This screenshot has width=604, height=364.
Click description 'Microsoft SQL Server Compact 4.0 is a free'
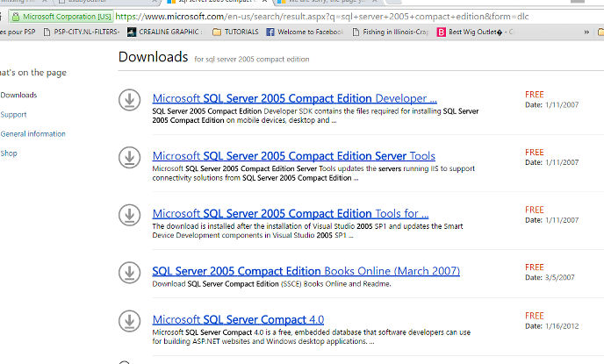[x=312, y=337]
